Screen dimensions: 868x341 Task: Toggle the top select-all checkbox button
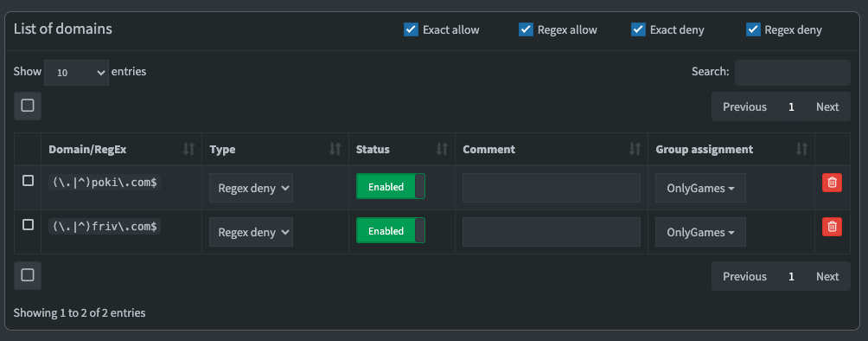point(28,106)
